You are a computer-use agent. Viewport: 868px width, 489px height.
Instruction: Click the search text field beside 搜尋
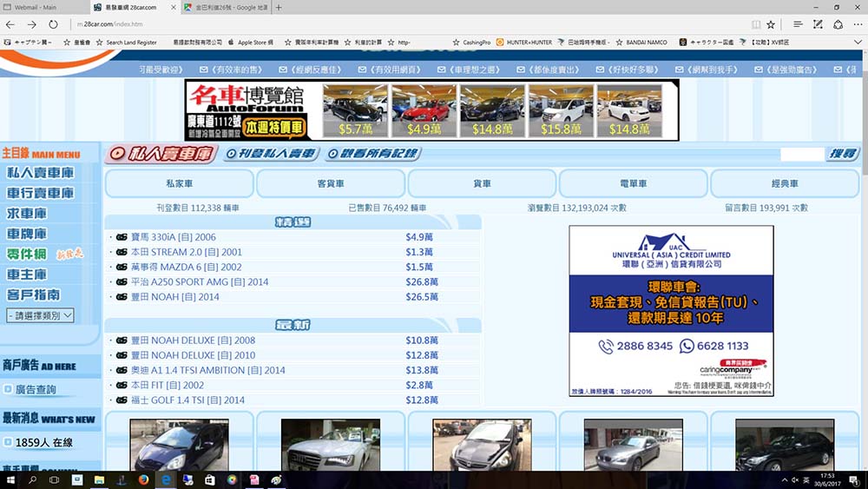click(x=801, y=154)
